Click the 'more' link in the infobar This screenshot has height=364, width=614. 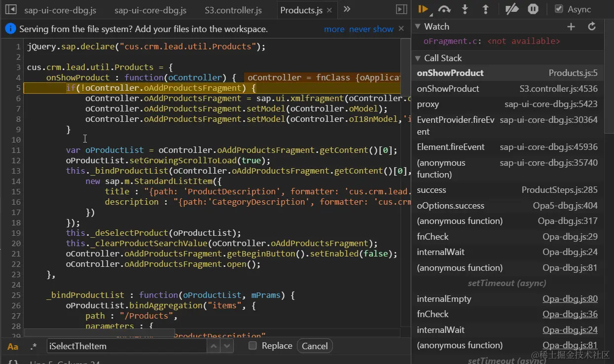(x=334, y=29)
